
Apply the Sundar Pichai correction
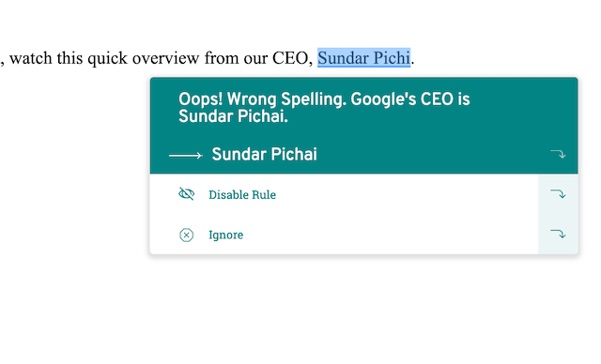[265, 154]
